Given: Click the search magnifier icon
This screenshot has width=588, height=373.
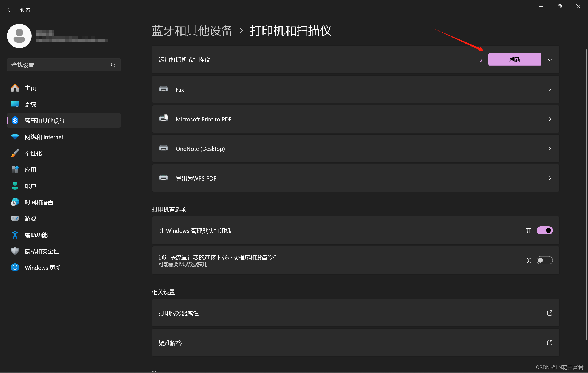Looking at the screenshot, I should (113, 65).
